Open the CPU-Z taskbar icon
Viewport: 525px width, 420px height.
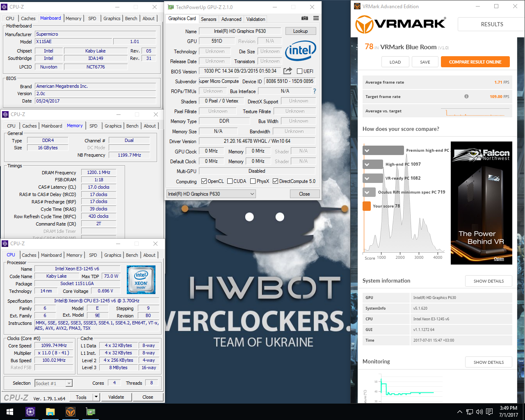pyautogui.click(x=30, y=412)
